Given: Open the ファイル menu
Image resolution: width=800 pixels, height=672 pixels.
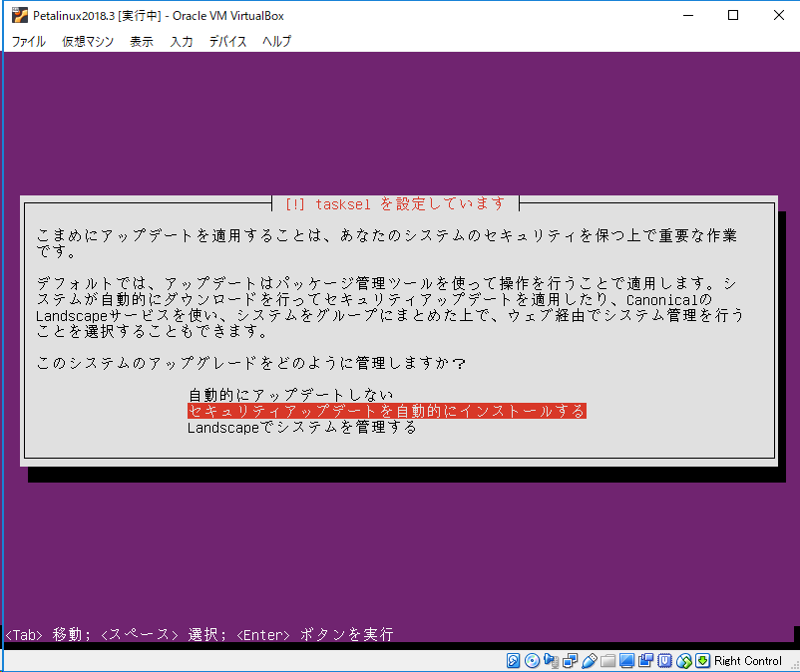Looking at the screenshot, I should (x=27, y=42).
